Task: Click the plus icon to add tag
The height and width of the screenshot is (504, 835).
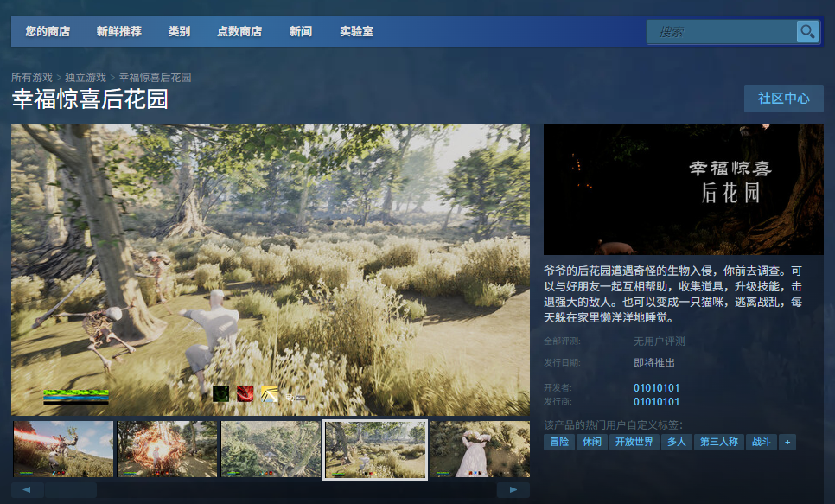Action: [787, 442]
